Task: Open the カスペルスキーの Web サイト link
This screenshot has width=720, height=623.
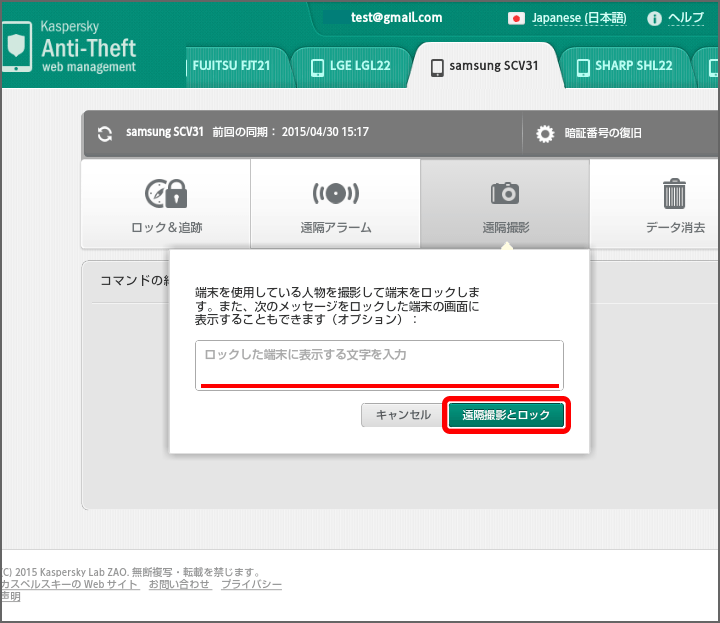Action: (70, 584)
